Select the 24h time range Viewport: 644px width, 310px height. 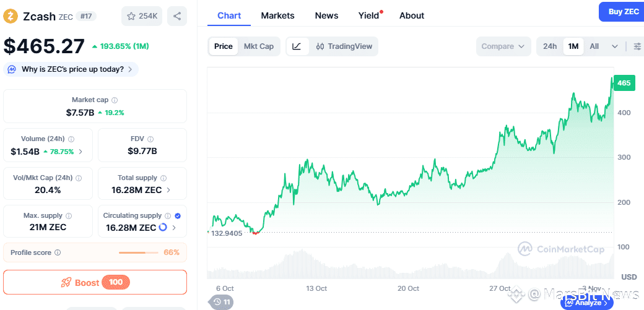[x=550, y=46]
